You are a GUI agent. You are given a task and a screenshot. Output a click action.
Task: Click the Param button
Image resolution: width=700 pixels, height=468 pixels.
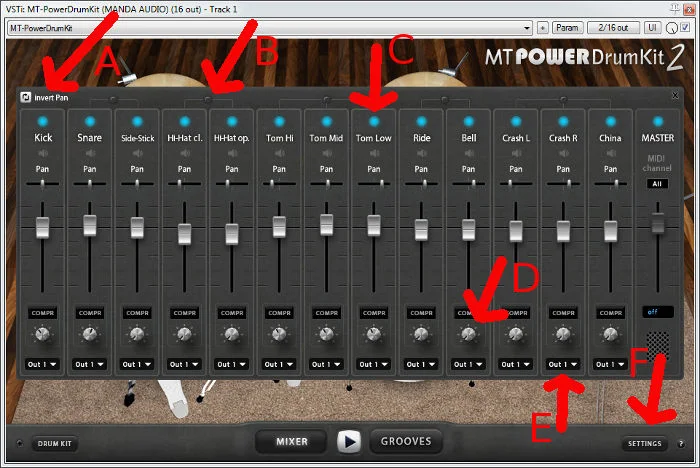click(567, 28)
